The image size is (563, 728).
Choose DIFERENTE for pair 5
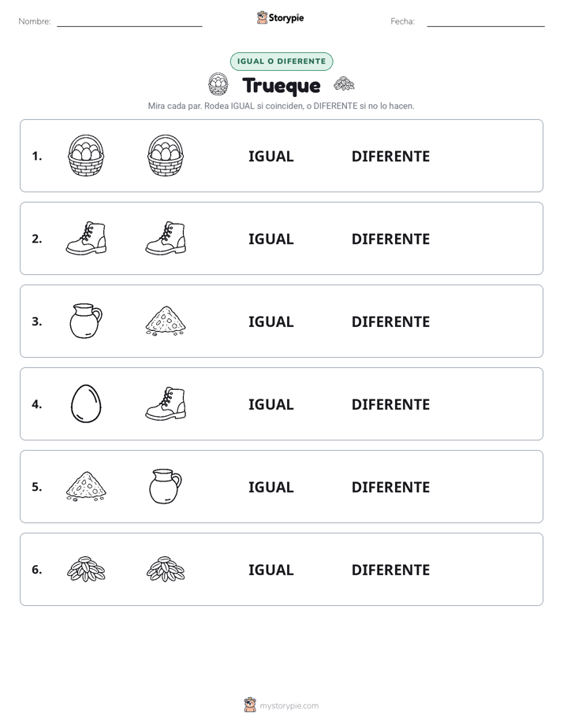[x=390, y=487]
